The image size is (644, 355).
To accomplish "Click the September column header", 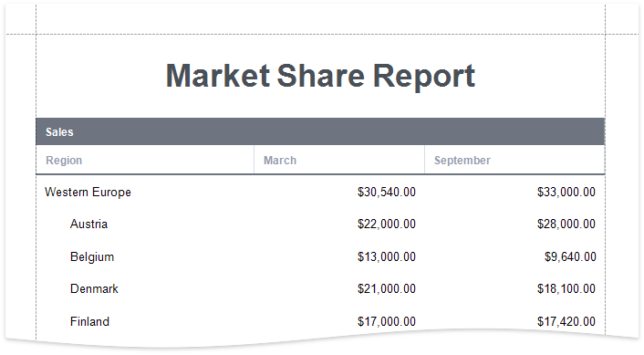I will [x=462, y=161].
